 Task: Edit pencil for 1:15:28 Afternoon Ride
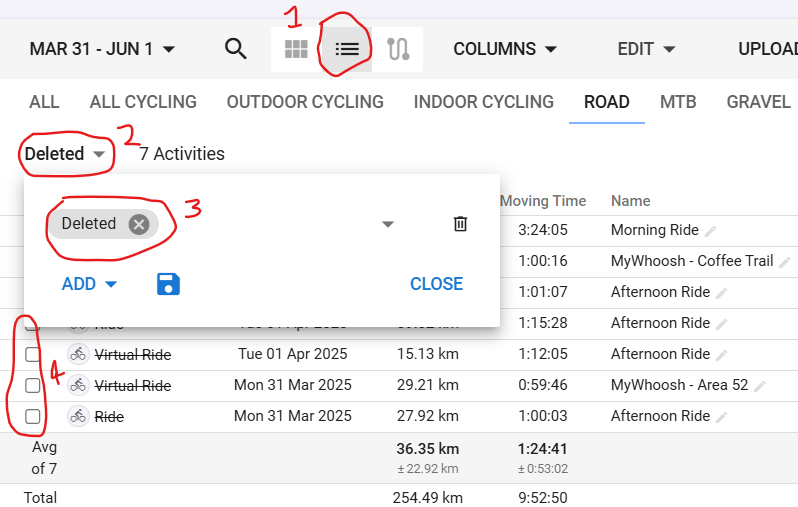[722, 325]
